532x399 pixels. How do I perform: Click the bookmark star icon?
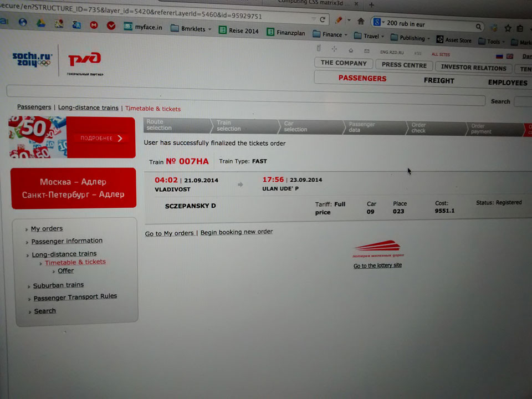[x=507, y=28]
